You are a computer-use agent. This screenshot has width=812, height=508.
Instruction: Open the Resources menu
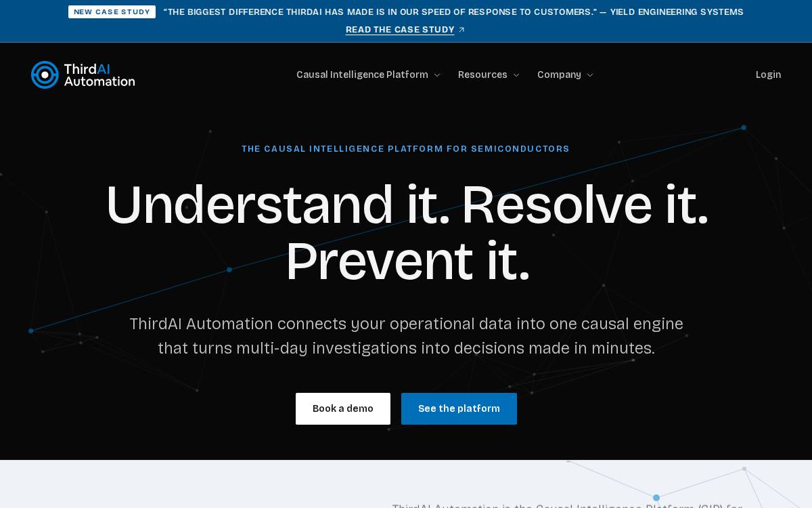pyautogui.click(x=489, y=75)
